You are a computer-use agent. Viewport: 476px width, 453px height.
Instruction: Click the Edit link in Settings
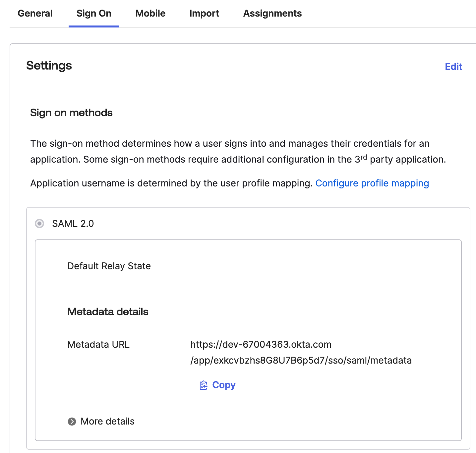pos(453,67)
